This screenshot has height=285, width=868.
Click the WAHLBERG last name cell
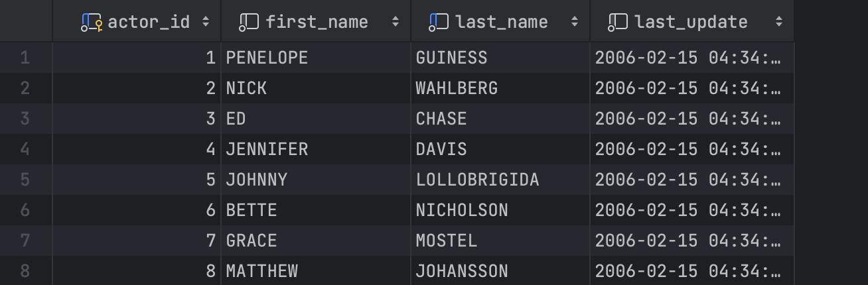pyautogui.click(x=500, y=88)
